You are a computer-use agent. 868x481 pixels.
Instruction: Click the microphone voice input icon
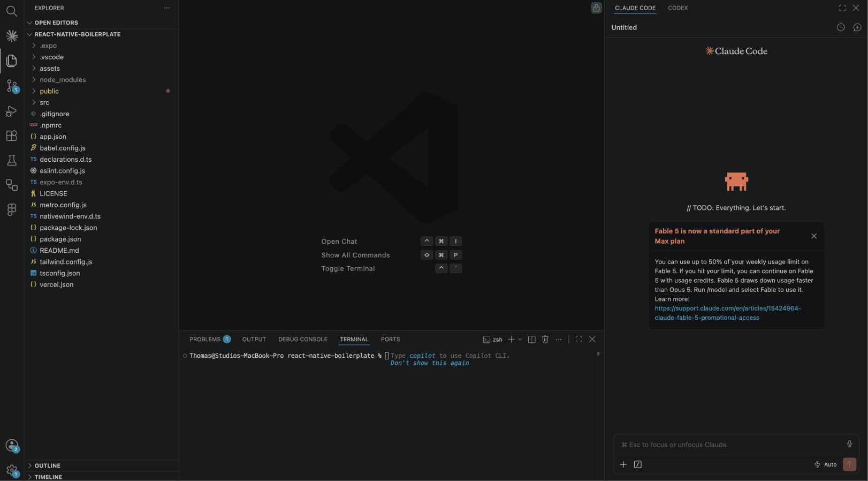849,444
